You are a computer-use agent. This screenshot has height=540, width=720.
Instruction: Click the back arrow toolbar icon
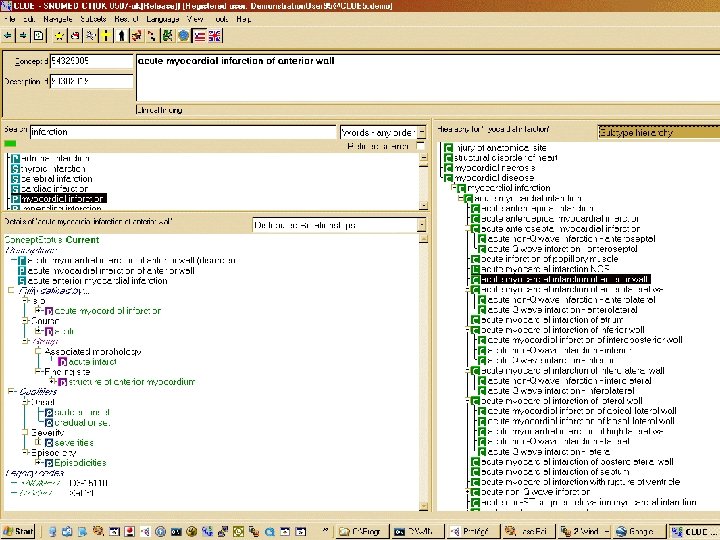(9, 35)
